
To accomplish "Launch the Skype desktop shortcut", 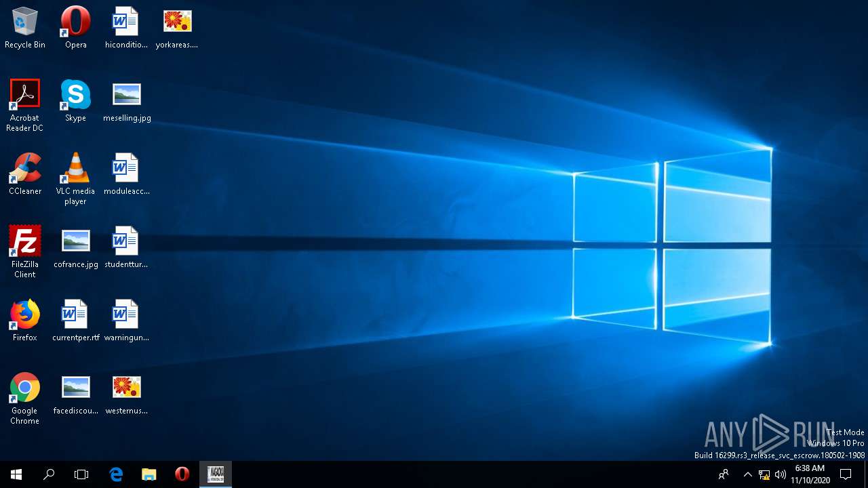I will [75, 101].
